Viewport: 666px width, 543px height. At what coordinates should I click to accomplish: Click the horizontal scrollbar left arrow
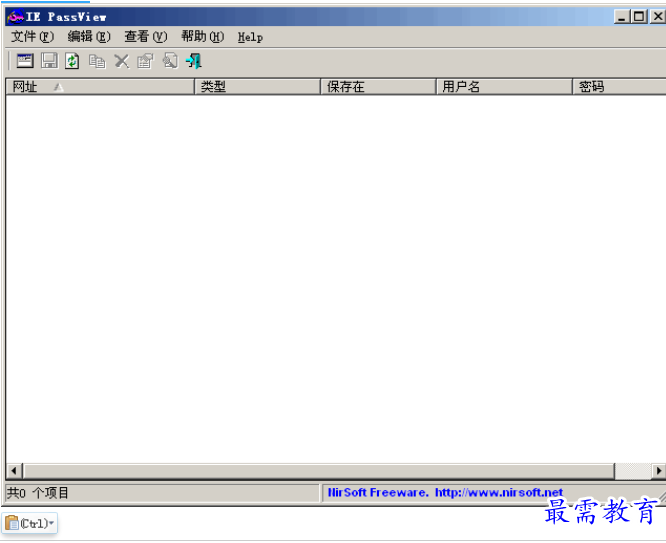pyautogui.click(x=14, y=471)
